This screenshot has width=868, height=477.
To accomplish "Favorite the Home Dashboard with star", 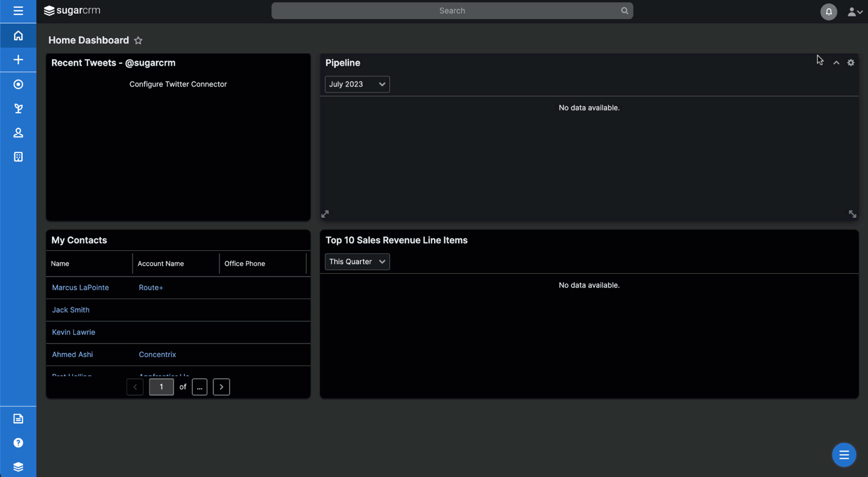I will 138,40.
